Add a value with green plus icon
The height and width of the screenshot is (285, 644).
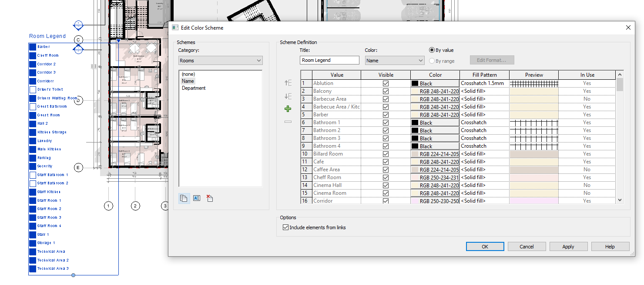pos(288,109)
